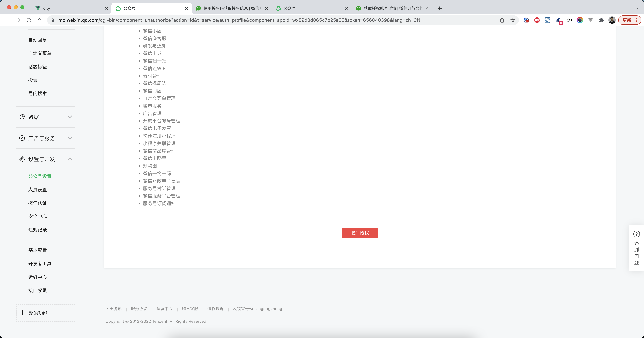The height and width of the screenshot is (338, 644).
Task: Open the 服务协议 footer link
Action: (x=139, y=309)
